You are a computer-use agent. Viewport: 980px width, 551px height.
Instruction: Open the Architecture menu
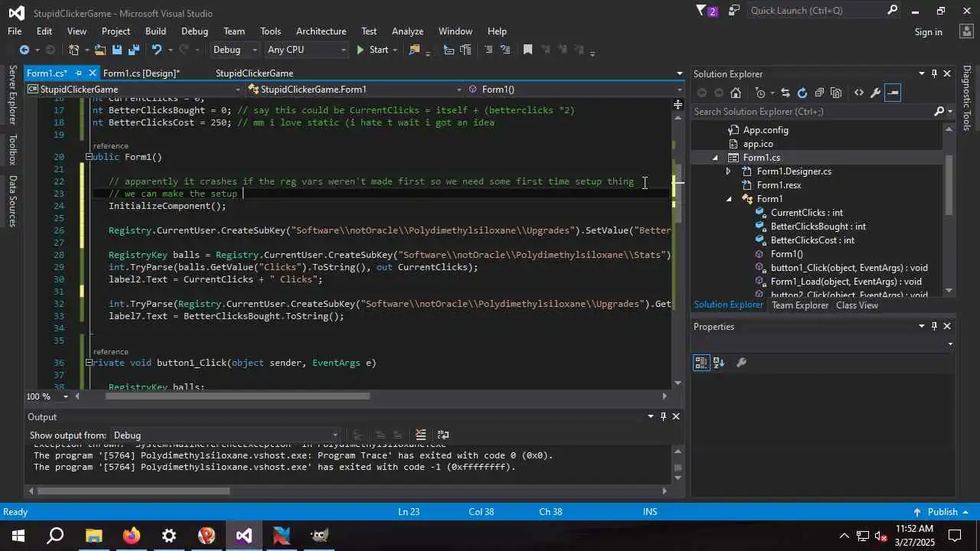click(x=321, y=31)
